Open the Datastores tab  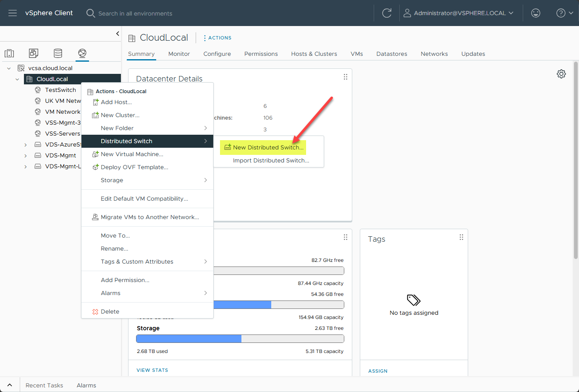[x=392, y=54]
